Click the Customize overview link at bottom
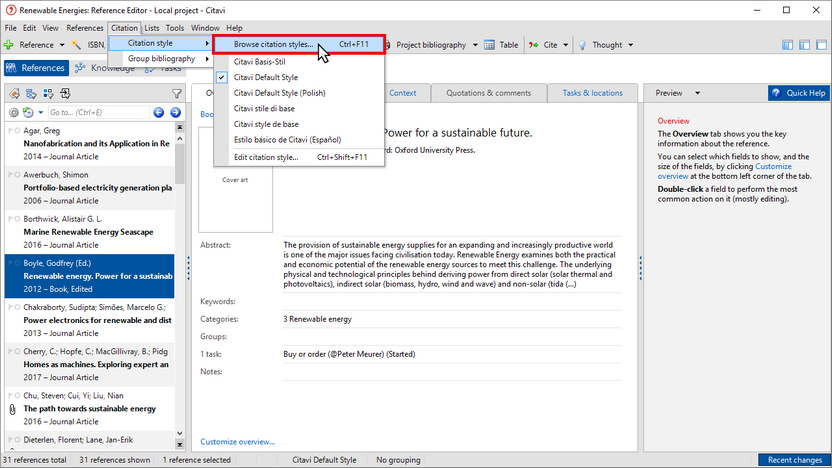The width and height of the screenshot is (832, 468). [x=237, y=441]
